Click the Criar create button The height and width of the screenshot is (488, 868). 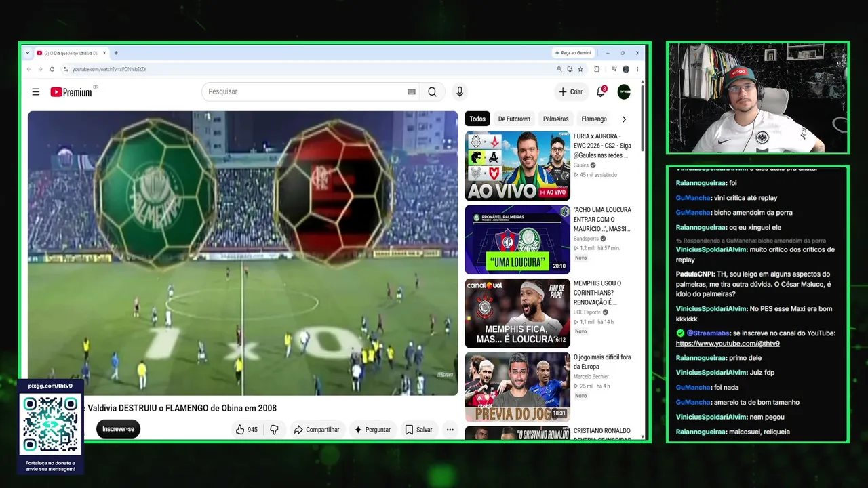pos(570,92)
